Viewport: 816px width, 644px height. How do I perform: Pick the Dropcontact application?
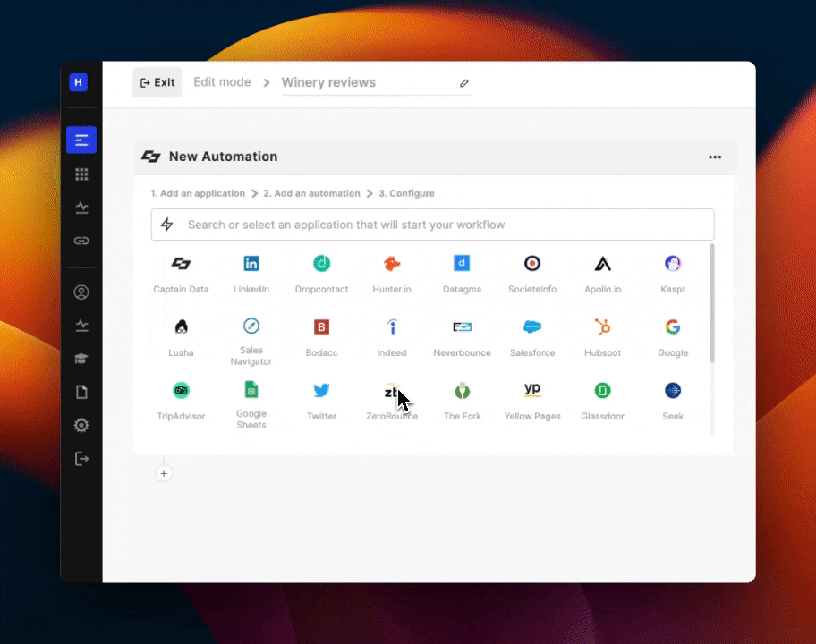click(321, 275)
